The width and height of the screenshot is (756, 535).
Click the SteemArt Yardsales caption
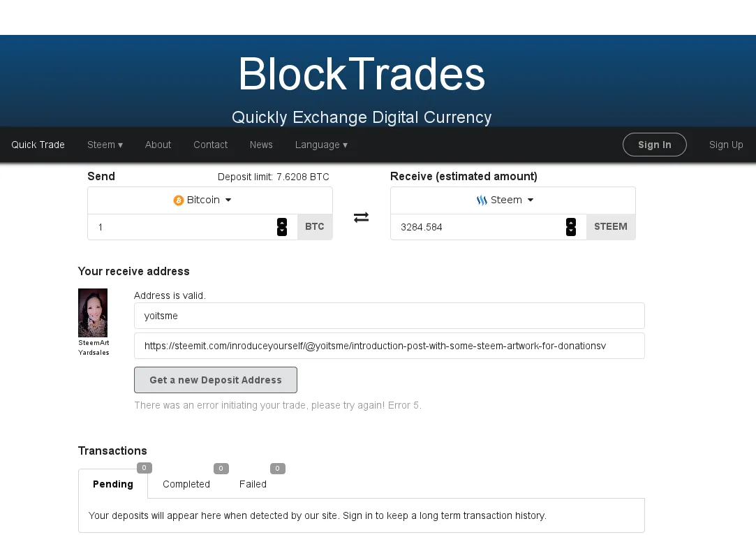(x=94, y=347)
